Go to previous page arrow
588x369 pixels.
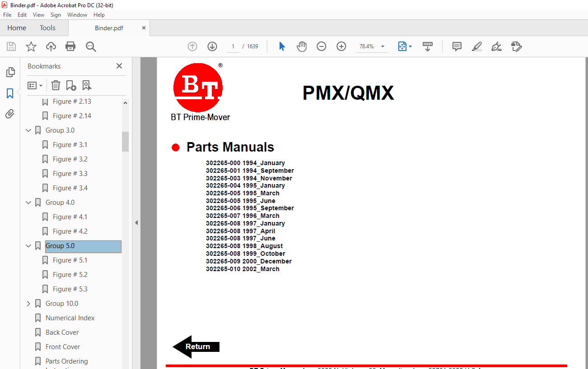(x=192, y=46)
